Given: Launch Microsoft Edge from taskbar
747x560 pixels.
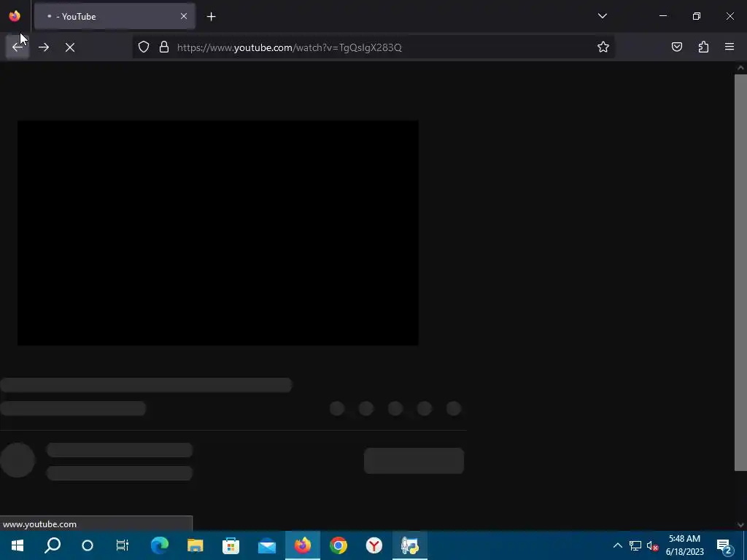Looking at the screenshot, I should point(160,545).
